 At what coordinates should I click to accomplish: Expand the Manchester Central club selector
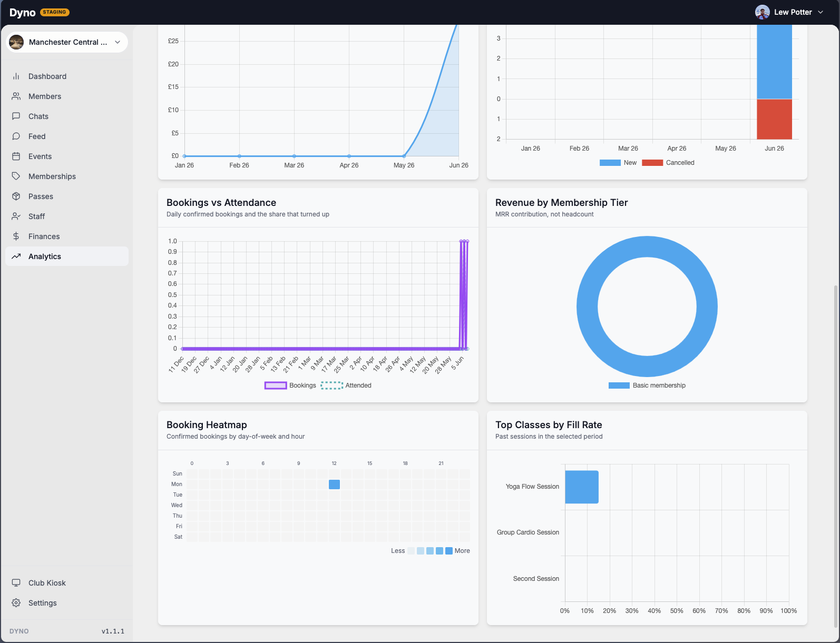tap(67, 42)
